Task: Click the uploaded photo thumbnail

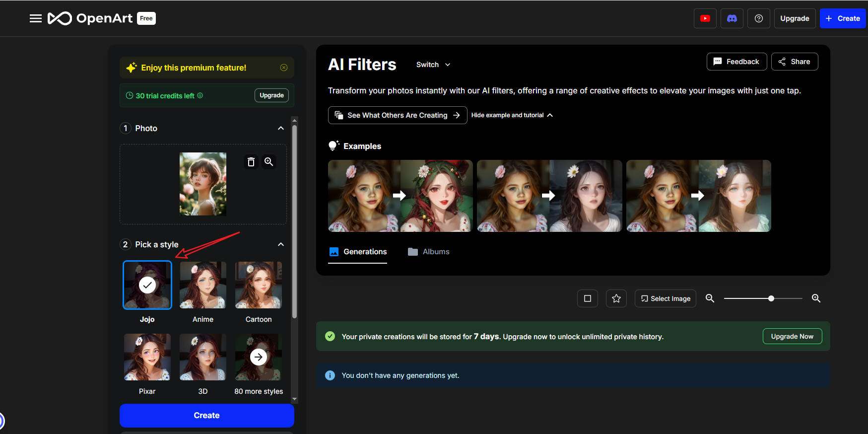Action: (x=203, y=184)
